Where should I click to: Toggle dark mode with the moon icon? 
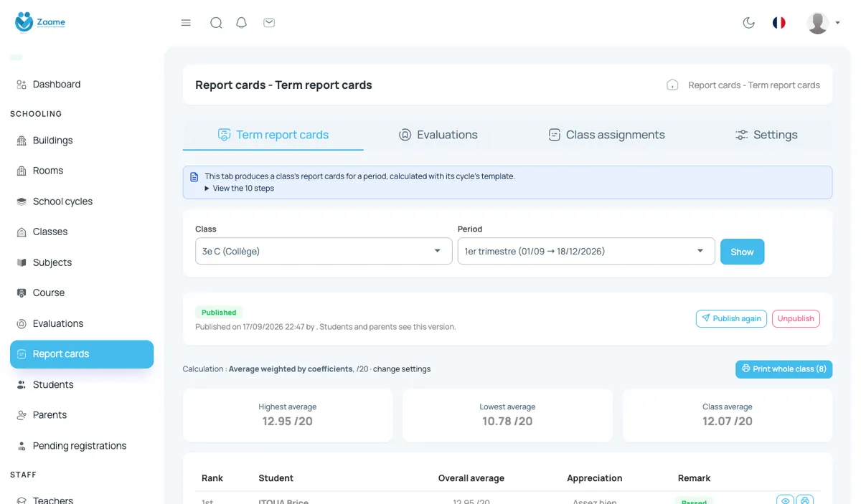click(749, 23)
